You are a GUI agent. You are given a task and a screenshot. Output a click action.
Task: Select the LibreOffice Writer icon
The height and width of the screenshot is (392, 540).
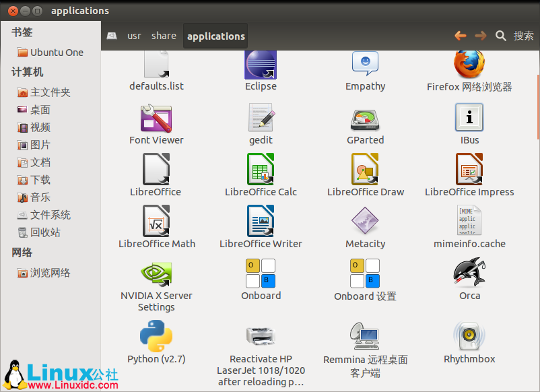click(261, 221)
